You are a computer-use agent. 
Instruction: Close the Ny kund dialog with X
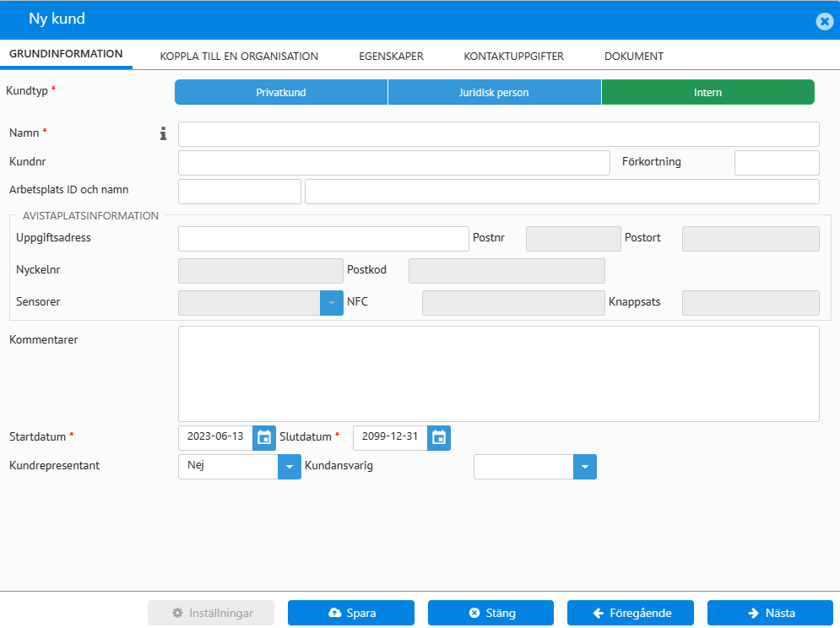coord(825,21)
